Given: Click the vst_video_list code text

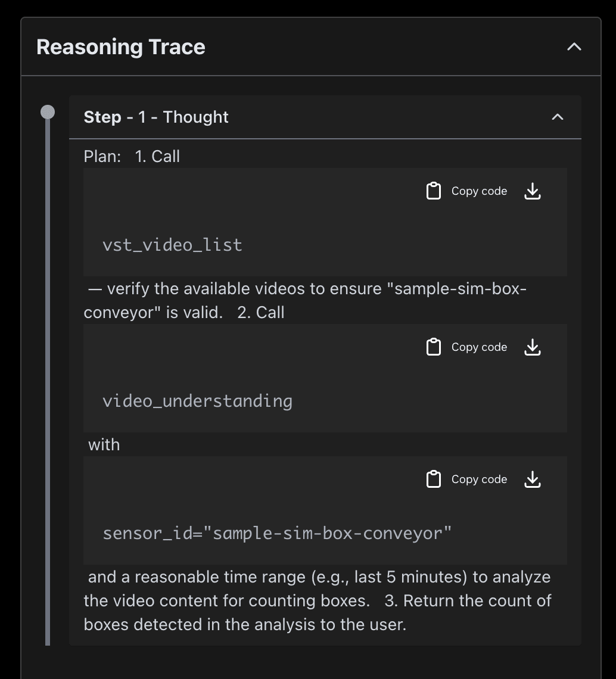Looking at the screenshot, I should pyautogui.click(x=172, y=245).
